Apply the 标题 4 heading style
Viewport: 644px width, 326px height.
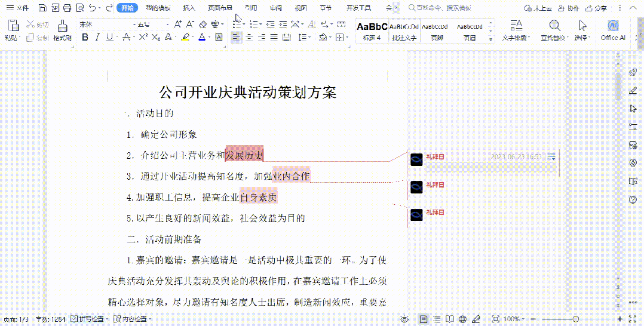(372, 31)
